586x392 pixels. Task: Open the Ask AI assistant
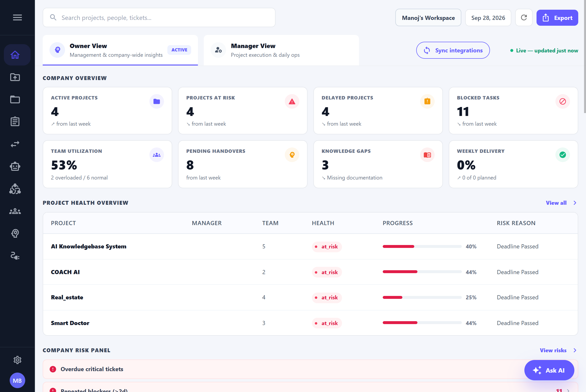click(549, 370)
